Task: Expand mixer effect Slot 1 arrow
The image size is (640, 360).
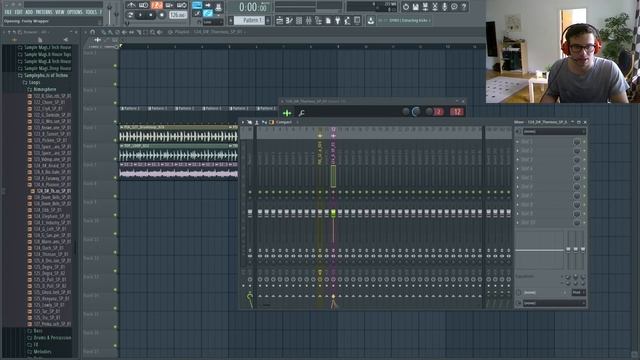Action: pos(518,142)
